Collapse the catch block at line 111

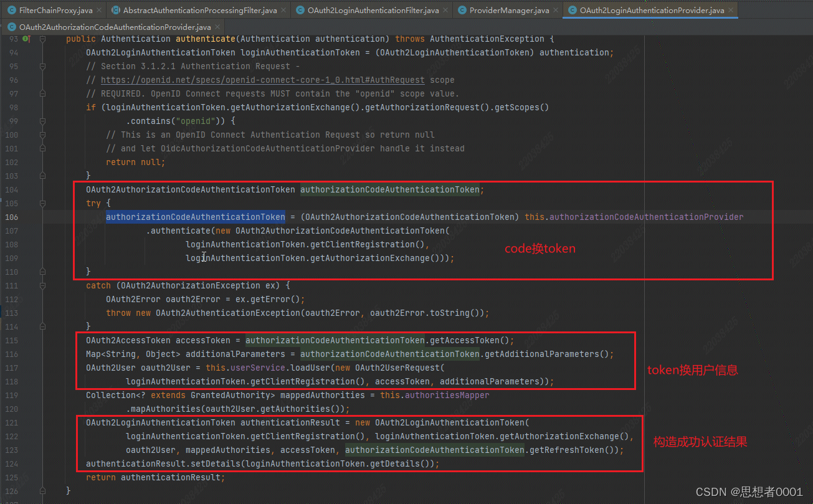coord(43,285)
